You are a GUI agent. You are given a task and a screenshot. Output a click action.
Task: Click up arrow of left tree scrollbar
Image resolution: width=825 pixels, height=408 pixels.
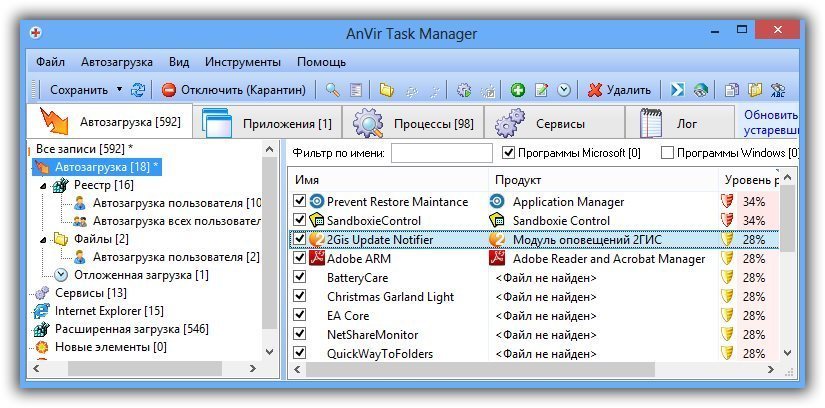click(269, 150)
